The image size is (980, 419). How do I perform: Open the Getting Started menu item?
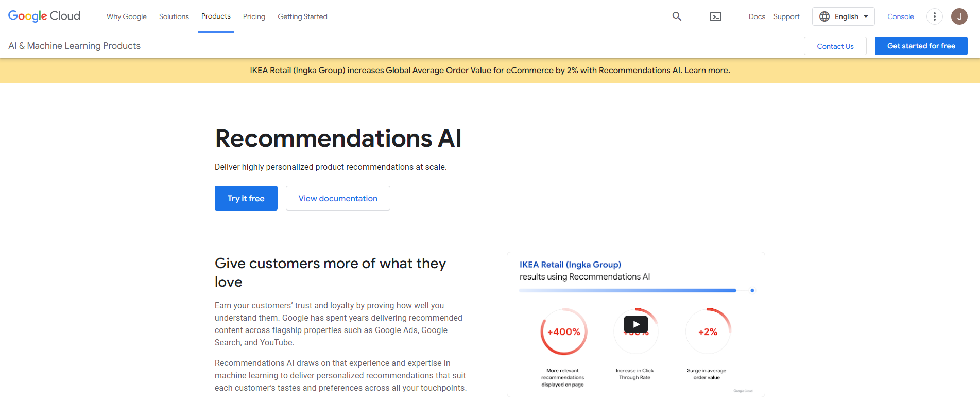point(302,16)
